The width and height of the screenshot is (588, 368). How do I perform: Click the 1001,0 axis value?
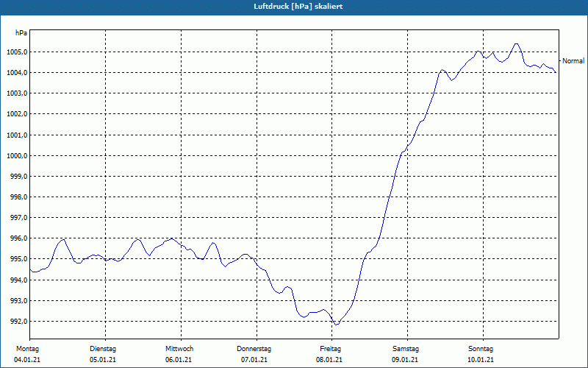(x=17, y=135)
